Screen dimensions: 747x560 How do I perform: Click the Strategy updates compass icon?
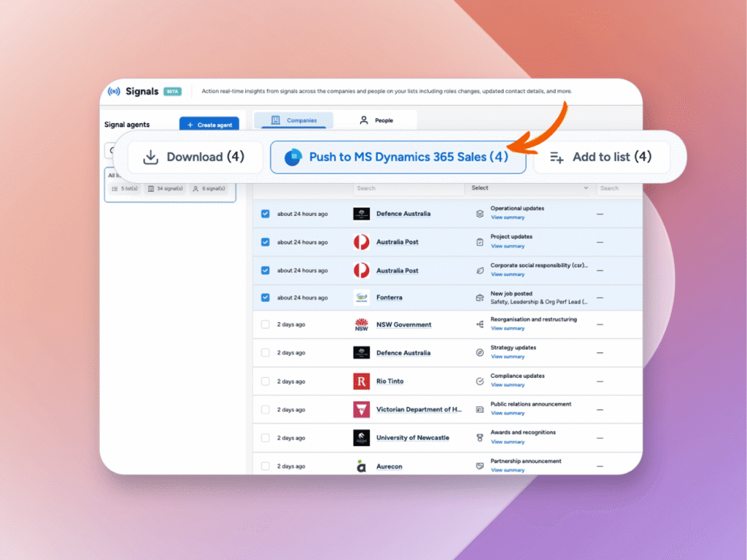[479, 353]
